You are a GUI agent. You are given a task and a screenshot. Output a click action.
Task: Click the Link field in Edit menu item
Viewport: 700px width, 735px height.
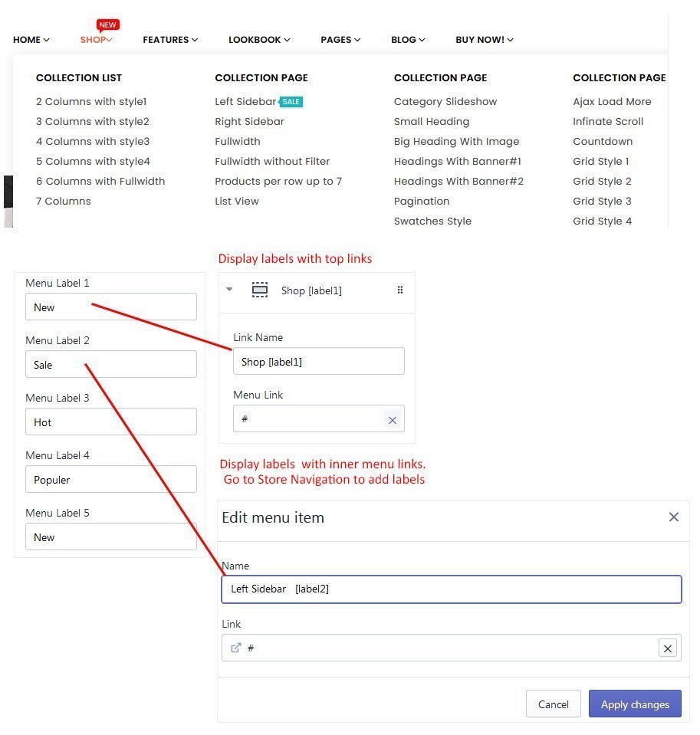pos(452,648)
